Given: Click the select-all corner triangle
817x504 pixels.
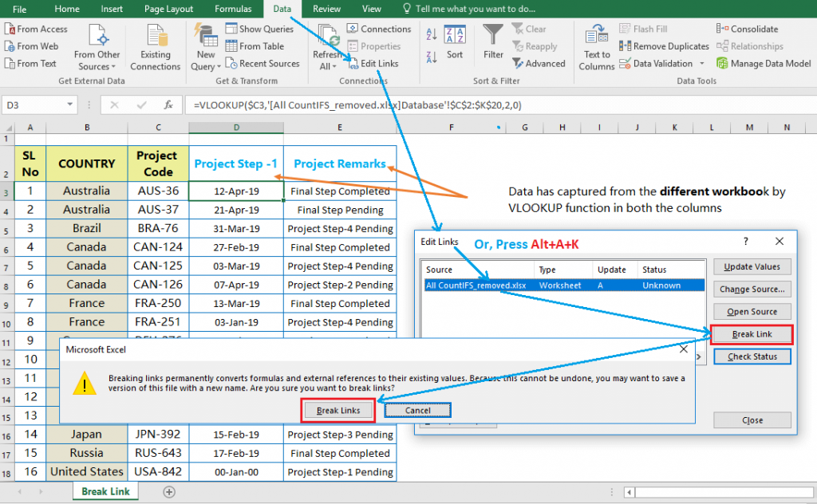Looking at the screenshot, I should coord(7,128).
